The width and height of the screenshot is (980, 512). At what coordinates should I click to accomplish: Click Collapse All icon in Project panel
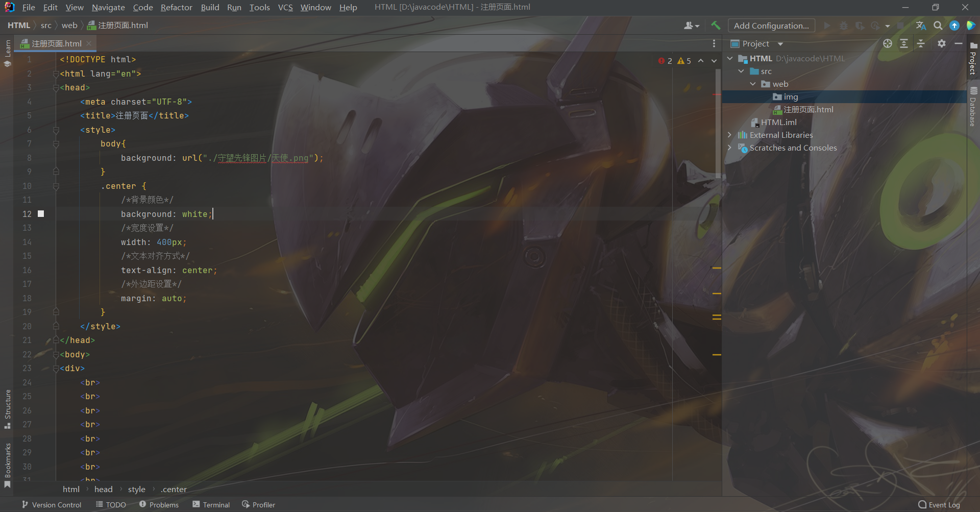(921, 43)
